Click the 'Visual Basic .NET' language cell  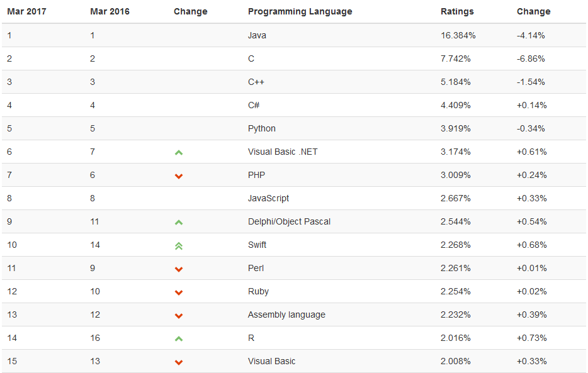click(x=283, y=152)
